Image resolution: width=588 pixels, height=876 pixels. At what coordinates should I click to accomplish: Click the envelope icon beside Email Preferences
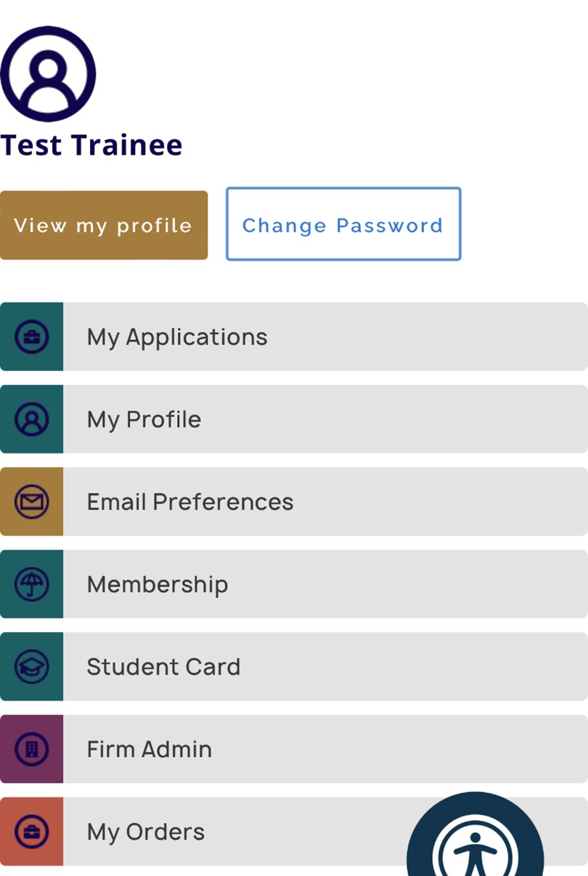coord(32,502)
